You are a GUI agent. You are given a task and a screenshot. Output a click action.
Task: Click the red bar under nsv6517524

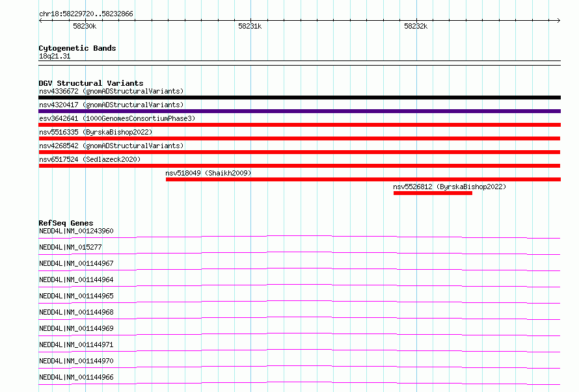299,166
